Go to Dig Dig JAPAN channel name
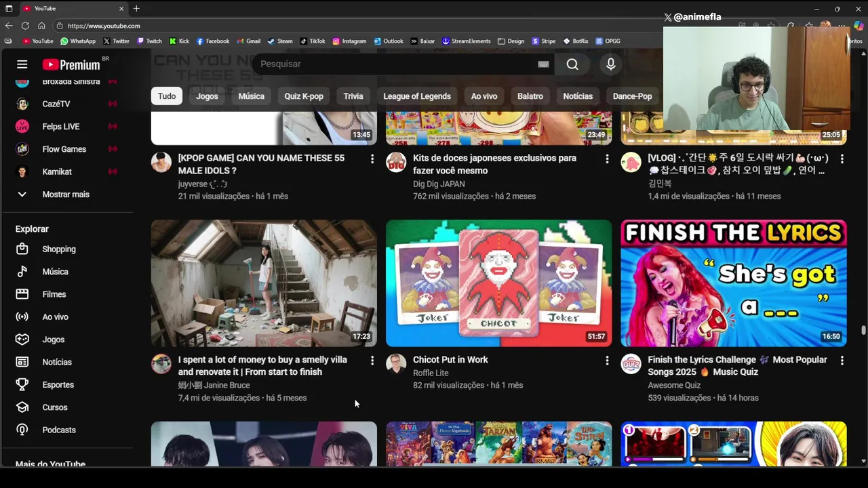 point(439,184)
